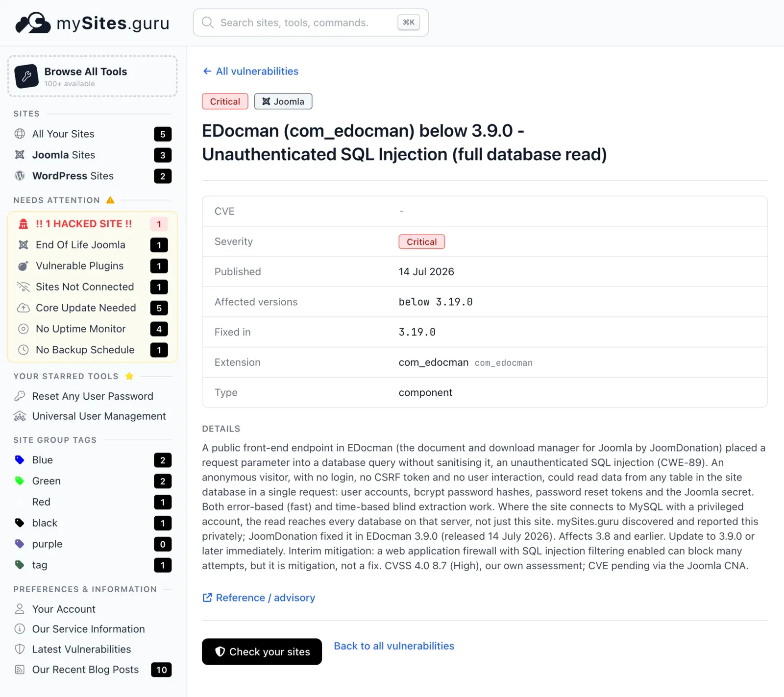Click the blog posts count badge 10
This screenshot has width=784, height=697.
[161, 670]
